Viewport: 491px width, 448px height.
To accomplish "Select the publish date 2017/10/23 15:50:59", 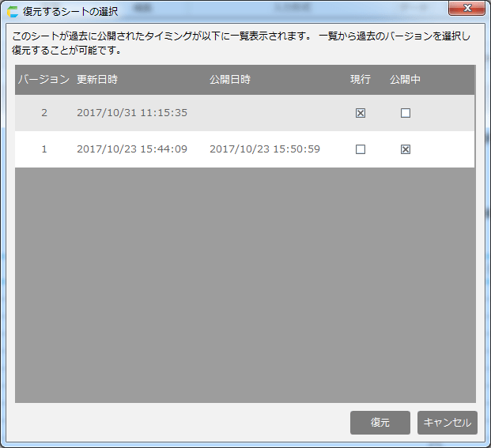I will (x=265, y=149).
